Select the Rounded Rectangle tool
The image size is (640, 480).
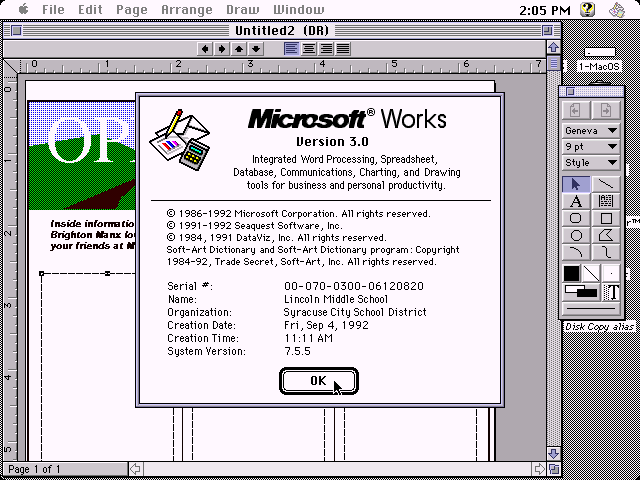coord(576,218)
